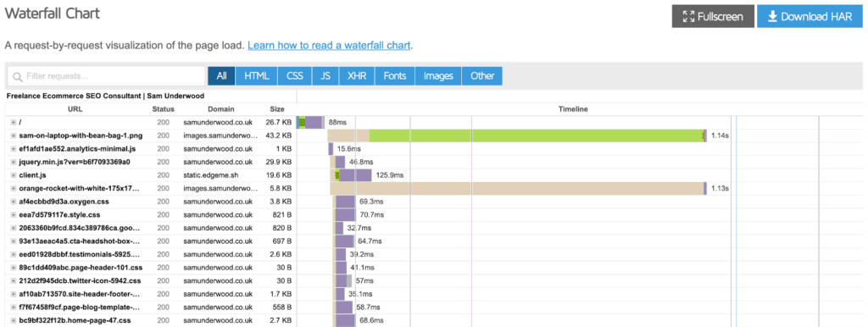
Task: Click the Timeline column header
Action: coord(573,109)
